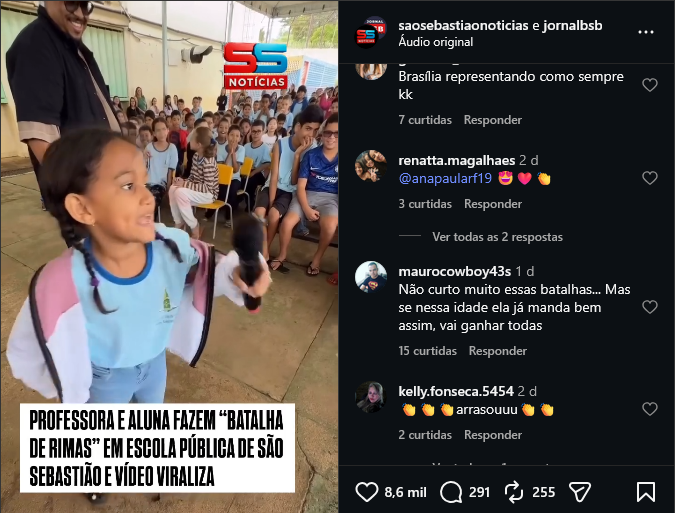Like renatta.magalhaes's comment
This screenshot has width=675, height=513.
(x=650, y=178)
